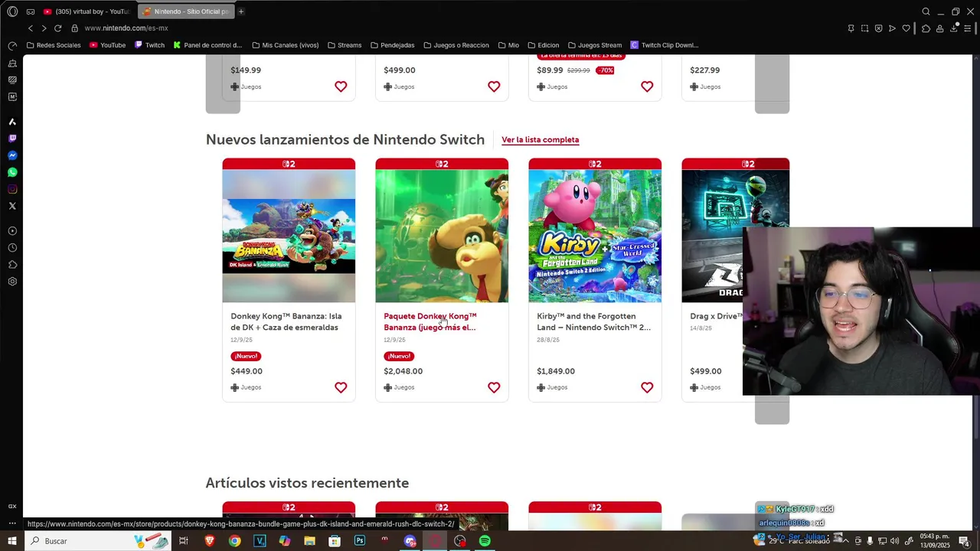Bookmark this page with toolbar heart icon
Screen dimensions: 980x551
[x=906, y=28]
